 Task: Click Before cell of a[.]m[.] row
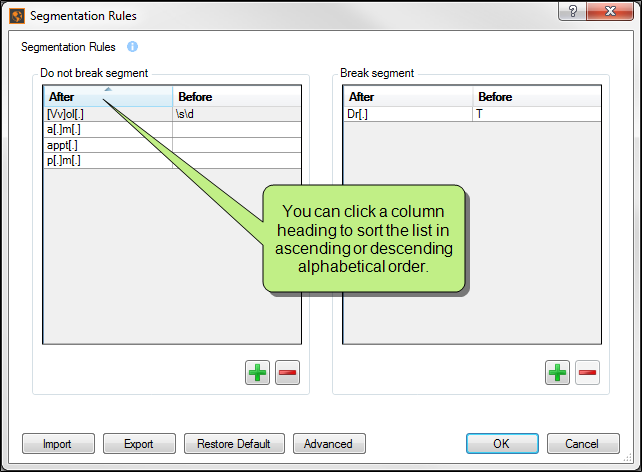click(x=237, y=130)
